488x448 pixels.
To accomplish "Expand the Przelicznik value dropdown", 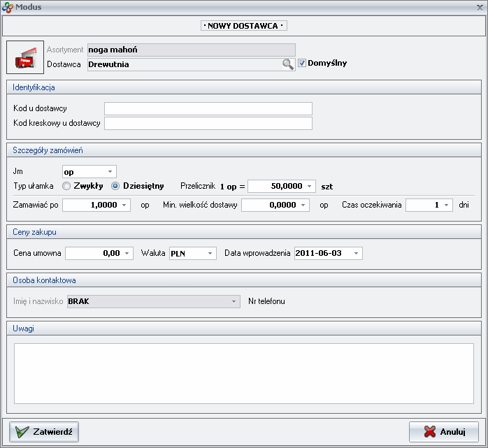I will pyautogui.click(x=310, y=187).
